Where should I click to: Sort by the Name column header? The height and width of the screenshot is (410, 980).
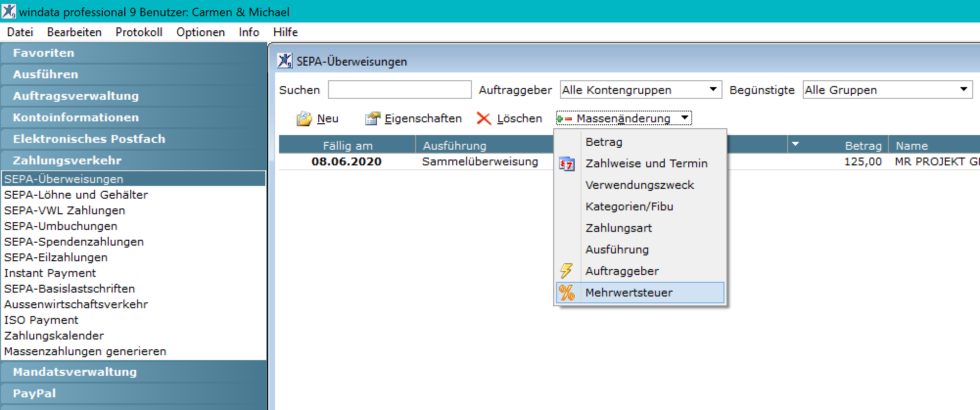coord(934,145)
